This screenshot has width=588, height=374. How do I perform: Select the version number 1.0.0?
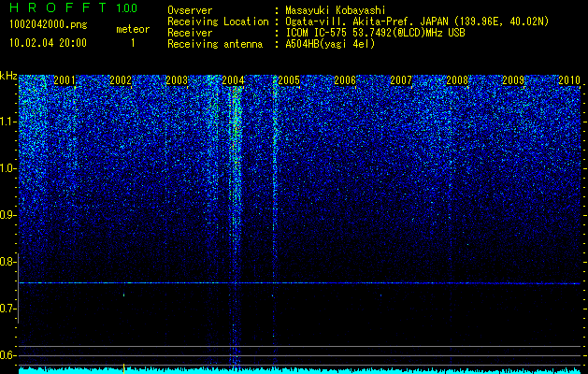pyautogui.click(x=126, y=7)
